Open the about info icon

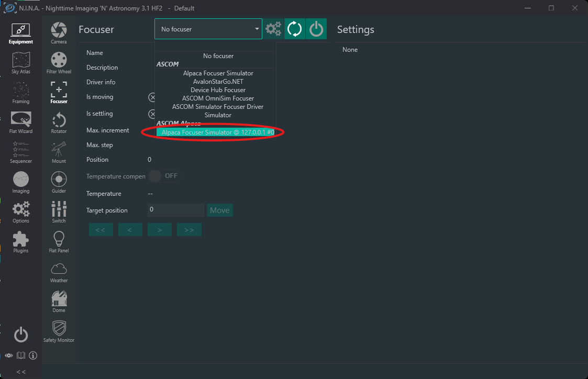(33, 355)
